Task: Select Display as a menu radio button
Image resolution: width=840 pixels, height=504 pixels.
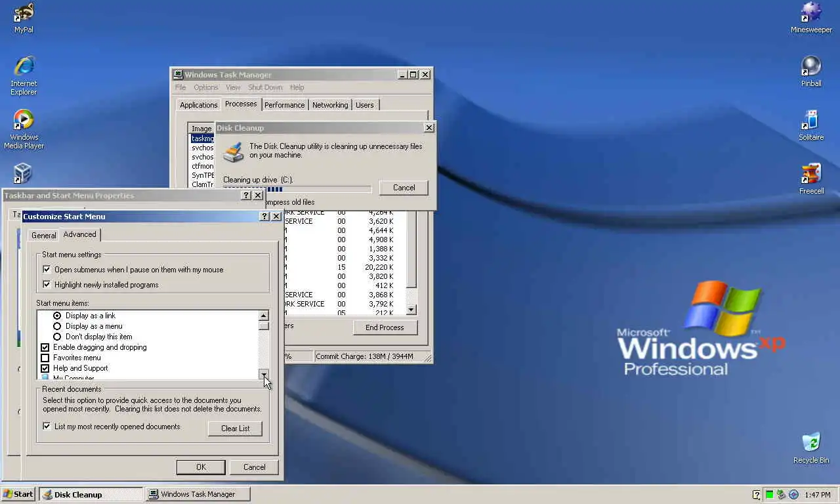Action: click(57, 326)
